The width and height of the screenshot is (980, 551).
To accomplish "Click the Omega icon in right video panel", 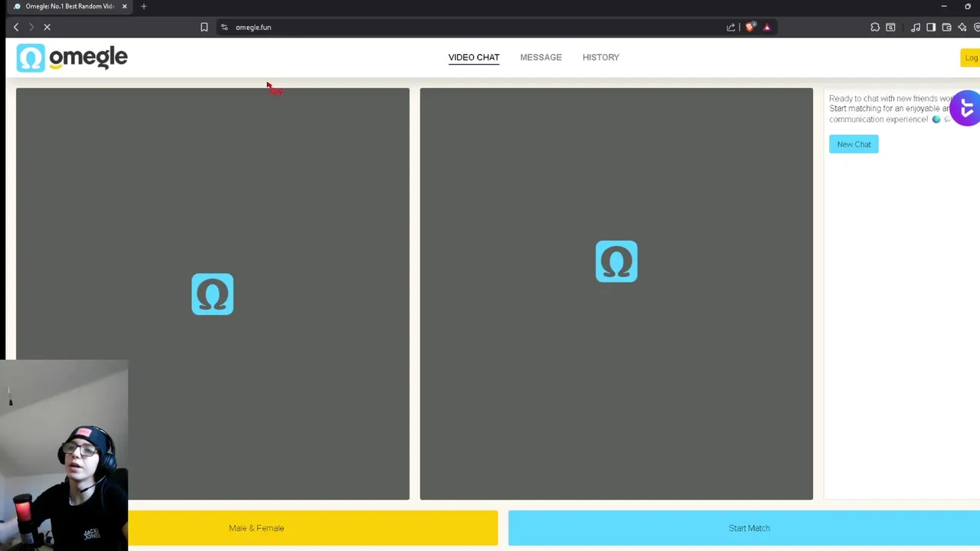I will [616, 262].
